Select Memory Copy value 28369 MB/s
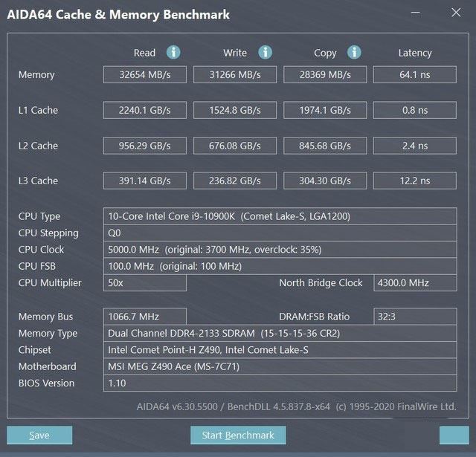The height and width of the screenshot is (457, 476). click(325, 74)
